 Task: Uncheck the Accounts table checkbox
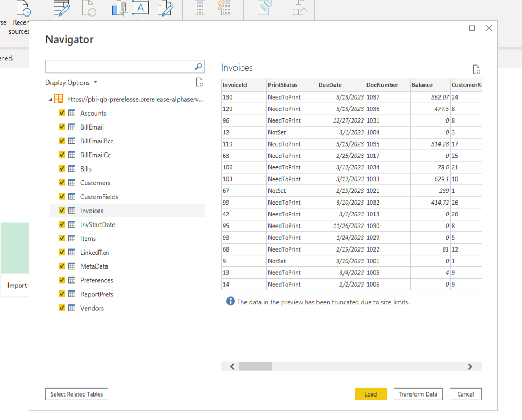click(62, 113)
